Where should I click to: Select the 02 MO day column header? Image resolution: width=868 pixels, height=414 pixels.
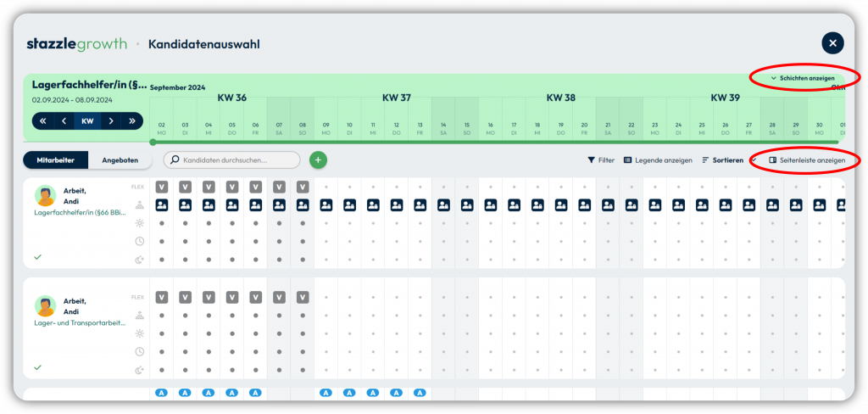162,129
